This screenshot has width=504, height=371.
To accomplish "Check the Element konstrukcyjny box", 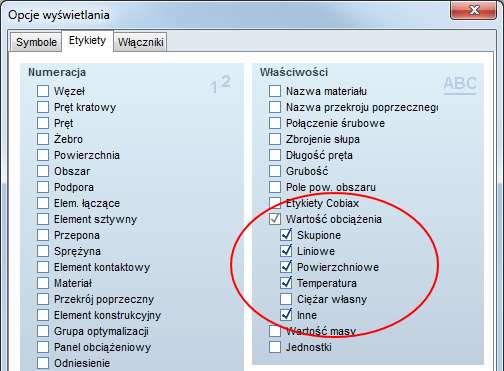I will (x=43, y=315).
